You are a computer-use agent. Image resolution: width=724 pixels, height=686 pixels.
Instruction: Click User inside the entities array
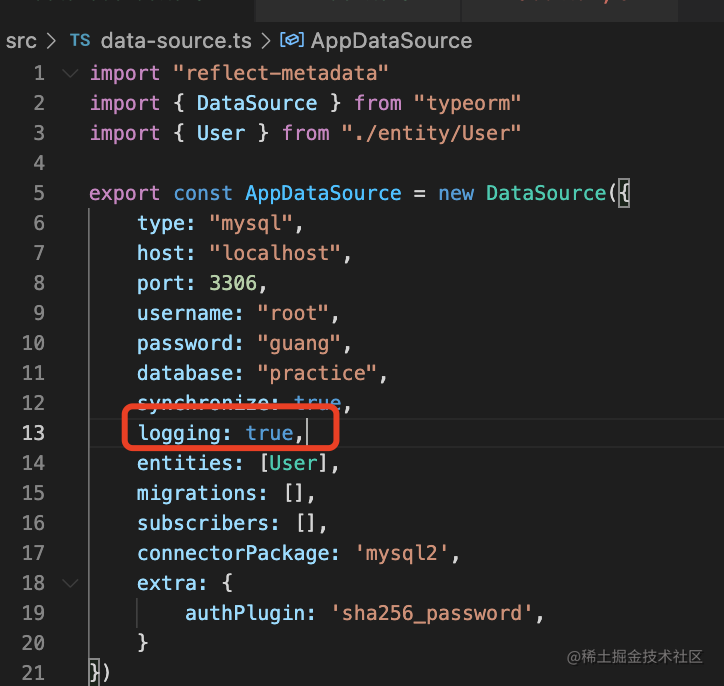[x=293, y=463]
